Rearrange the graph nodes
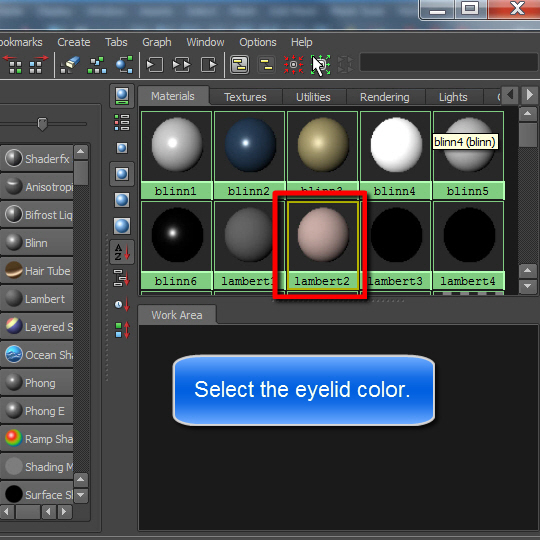The image size is (540, 540). pyautogui.click(x=97, y=64)
